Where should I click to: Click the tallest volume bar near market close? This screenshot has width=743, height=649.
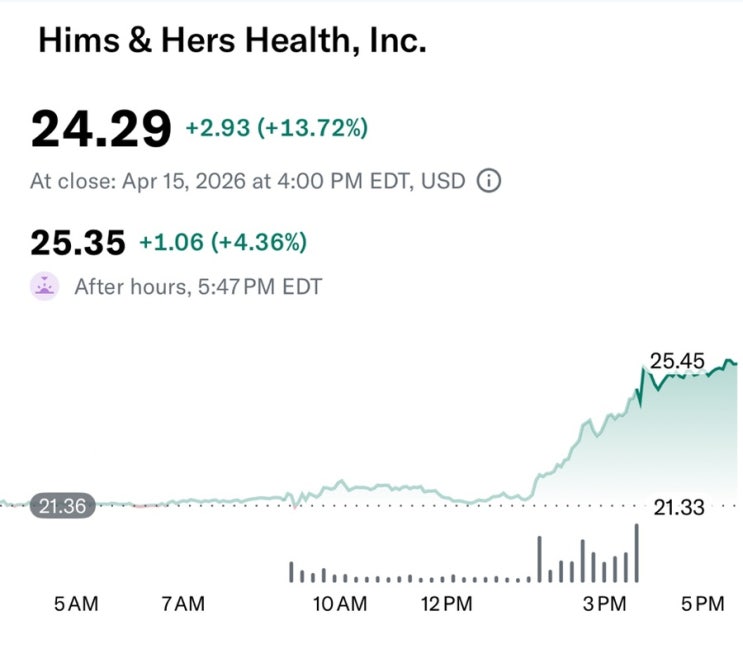pos(636,553)
